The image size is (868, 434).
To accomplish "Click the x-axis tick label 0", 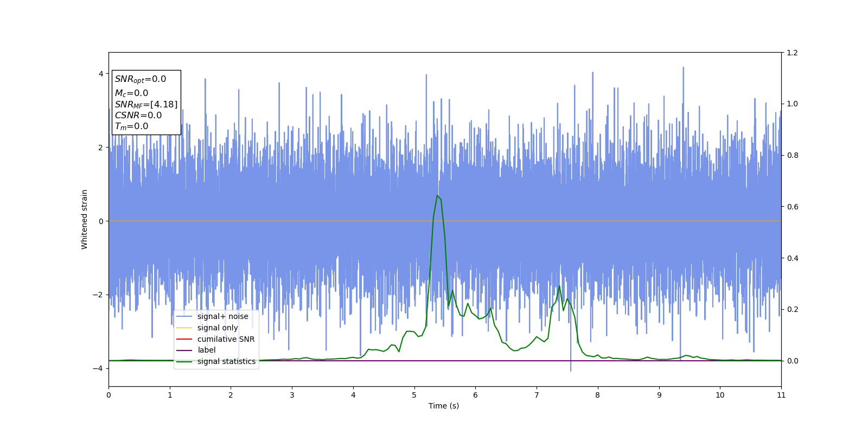I will coord(108,395).
